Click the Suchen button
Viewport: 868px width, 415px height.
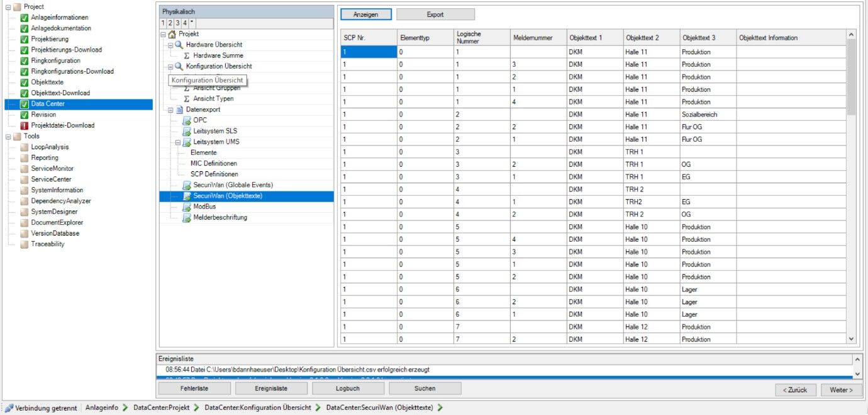coord(425,389)
